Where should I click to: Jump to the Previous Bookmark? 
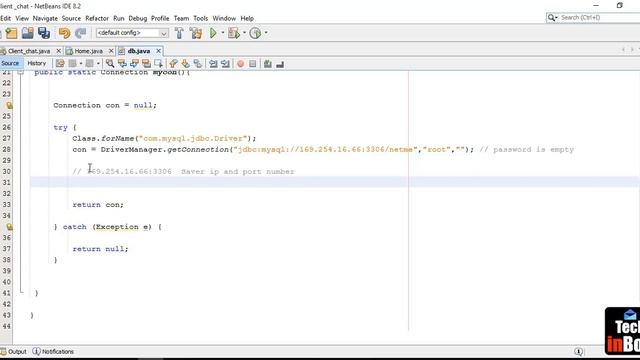pos(173,64)
